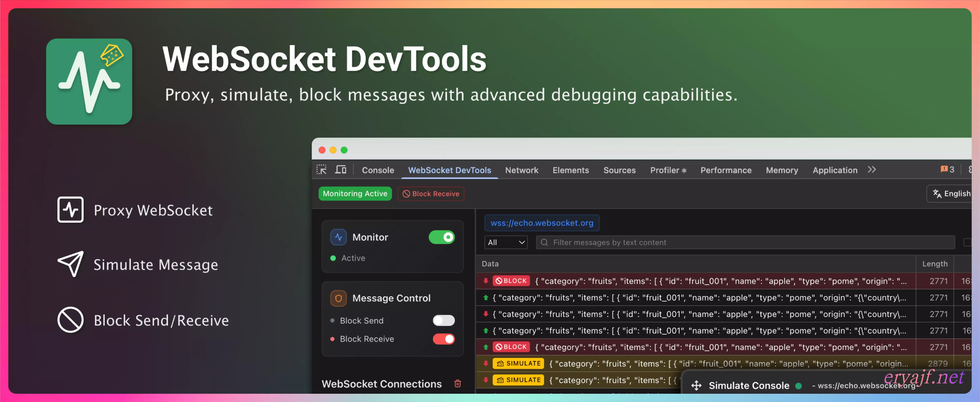
Task: Click the Message Control heading
Action: coord(391,298)
